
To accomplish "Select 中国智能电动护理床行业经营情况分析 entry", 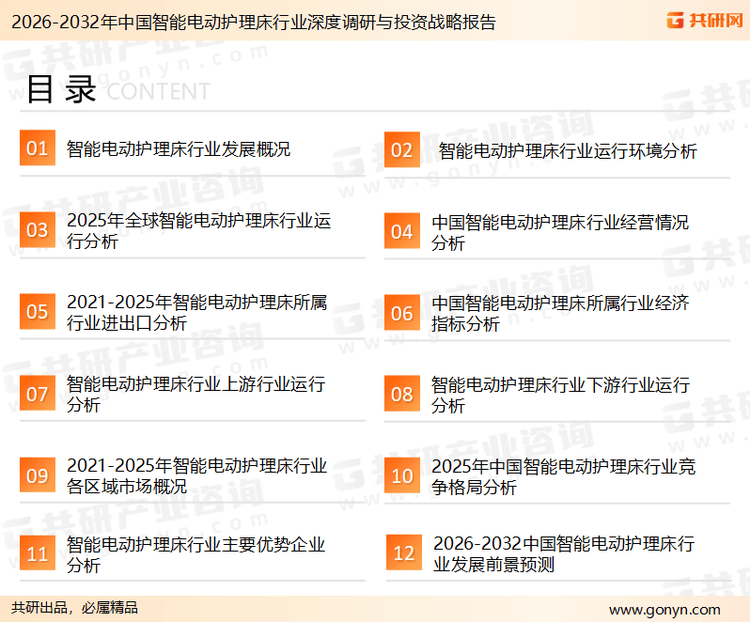I will tap(560, 232).
